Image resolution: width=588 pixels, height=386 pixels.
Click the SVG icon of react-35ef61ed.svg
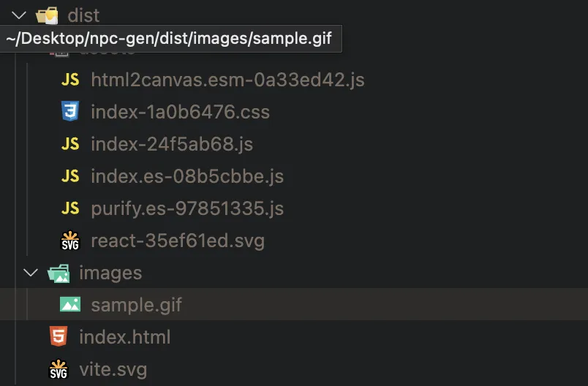(70, 241)
